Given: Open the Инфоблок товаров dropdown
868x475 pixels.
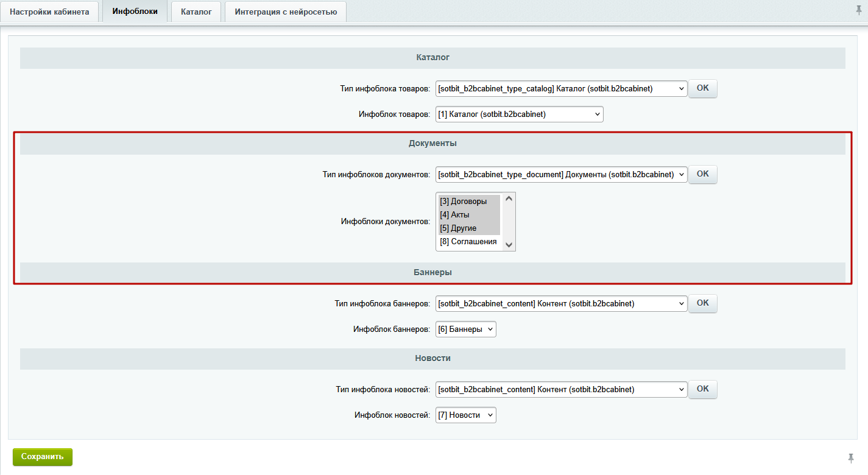Looking at the screenshot, I should click(519, 114).
